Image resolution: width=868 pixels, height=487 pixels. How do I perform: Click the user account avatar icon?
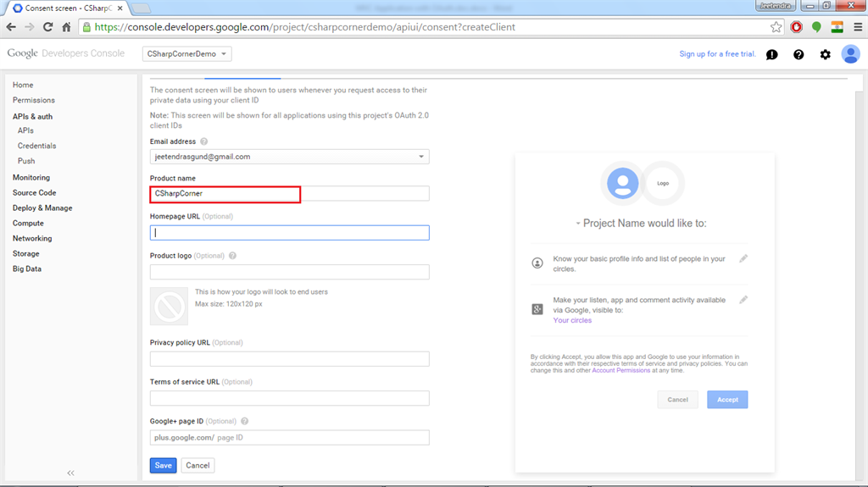[850, 54]
